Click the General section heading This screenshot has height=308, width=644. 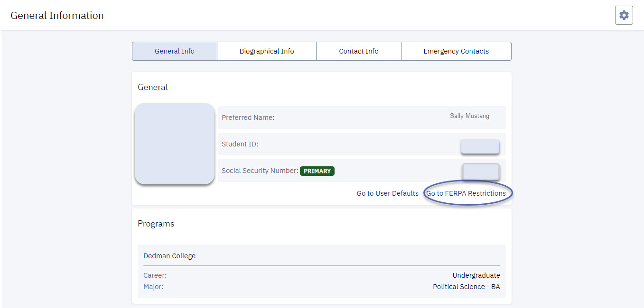[x=152, y=87]
